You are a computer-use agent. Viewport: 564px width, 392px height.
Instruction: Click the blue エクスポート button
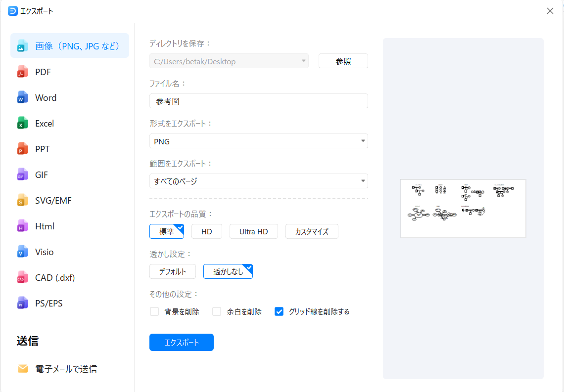click(x=181, y=342)
